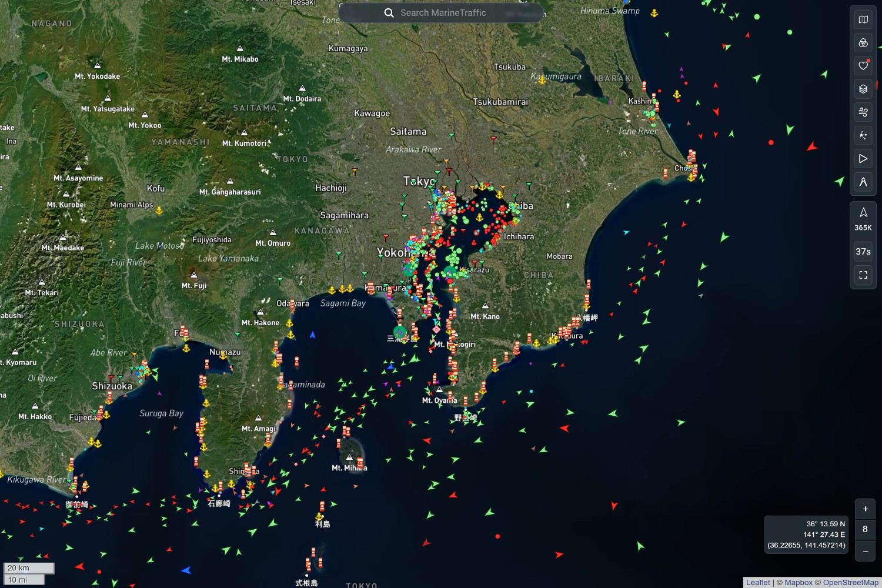The height and width of the screenshot is (588, 882).
Task: Click the pink diamond marker south of Yokosuka
Action: pos(436,330)
